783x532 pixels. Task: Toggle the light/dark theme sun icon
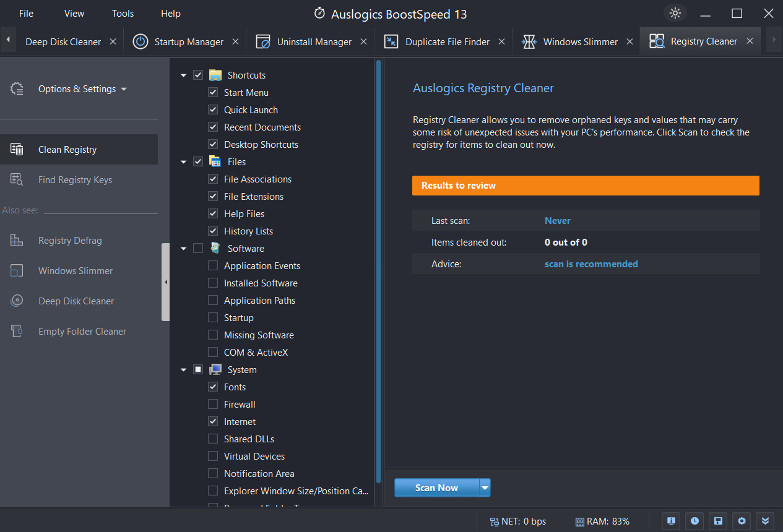coord(675,13)
